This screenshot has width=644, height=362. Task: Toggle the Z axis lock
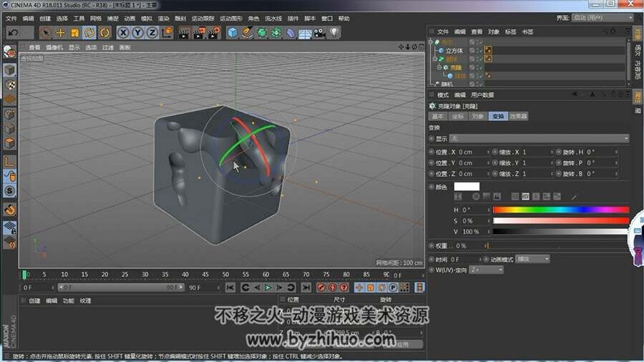click(152, 32)
